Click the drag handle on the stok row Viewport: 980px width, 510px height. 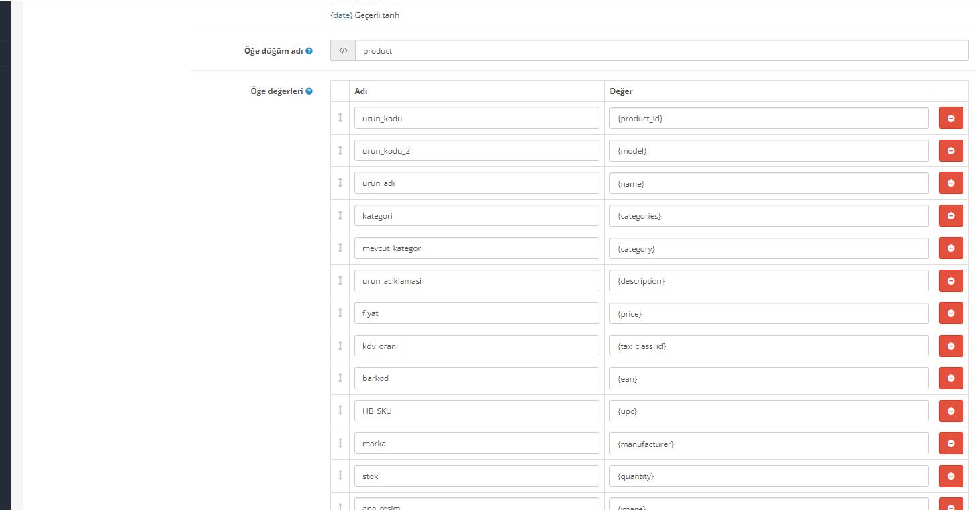(x=340, y=476)
